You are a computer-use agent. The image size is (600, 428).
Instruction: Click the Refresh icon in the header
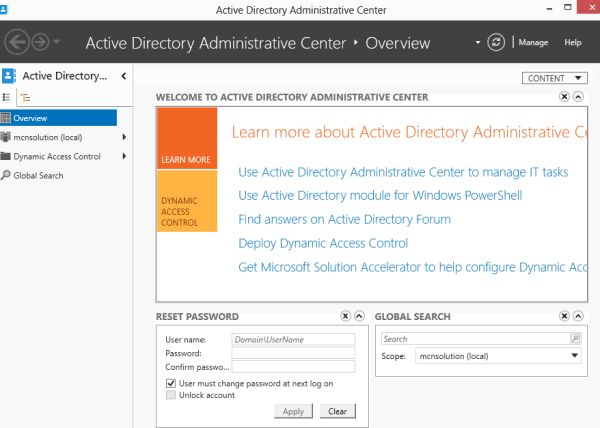click(x=496, y=43)
